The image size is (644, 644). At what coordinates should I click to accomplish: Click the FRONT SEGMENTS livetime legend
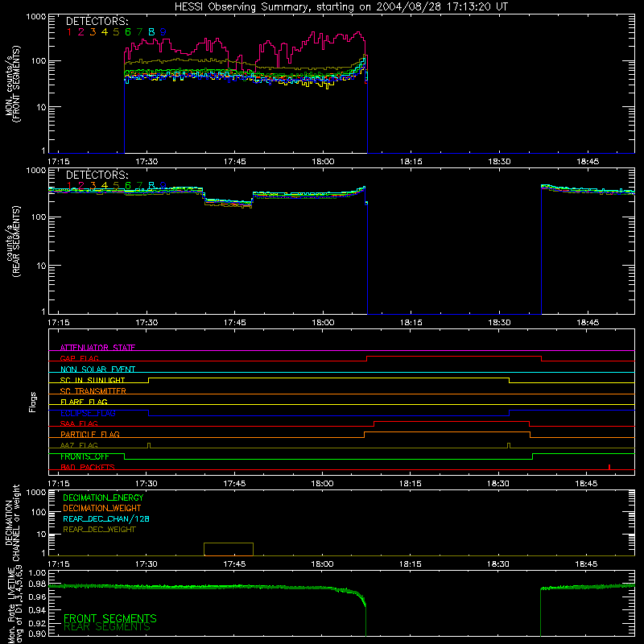[110, 618]
